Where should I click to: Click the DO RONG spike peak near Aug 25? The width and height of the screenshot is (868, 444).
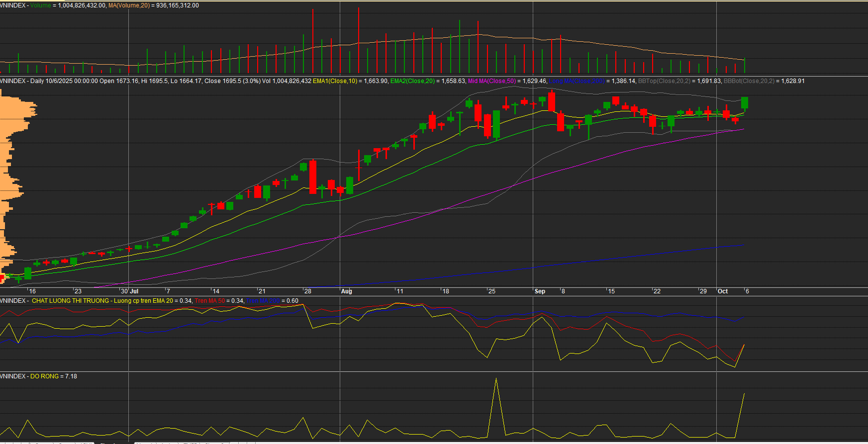pyautogui.click(x=496, y=379)
